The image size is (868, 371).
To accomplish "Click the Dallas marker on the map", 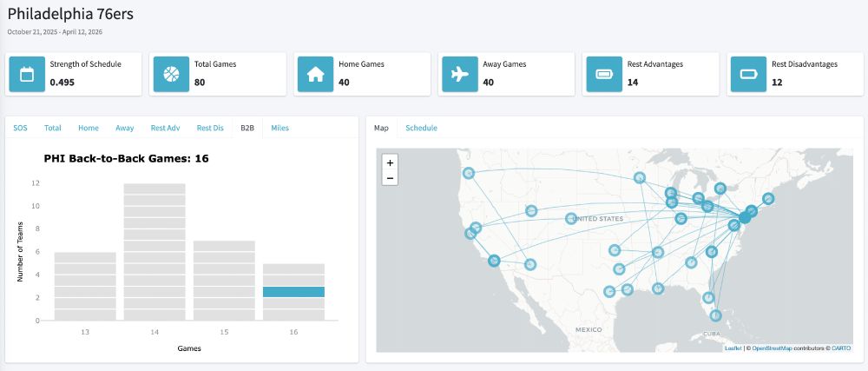I will [619, 269].
